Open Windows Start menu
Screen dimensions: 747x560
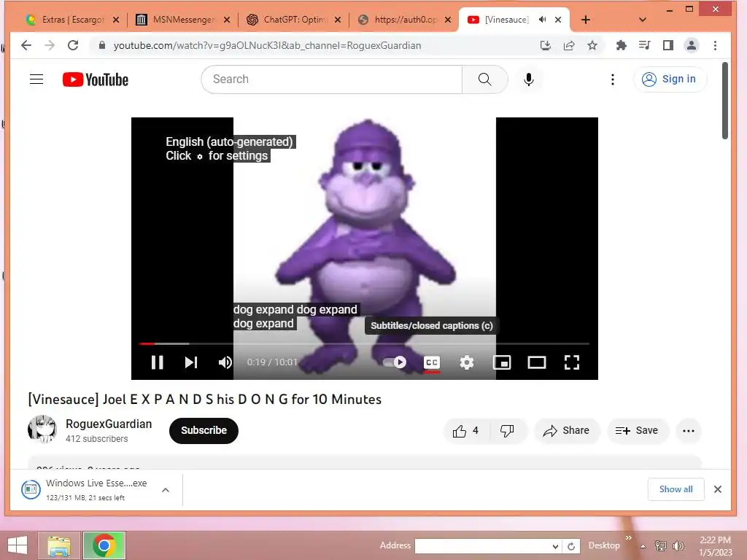pos(18,545)
